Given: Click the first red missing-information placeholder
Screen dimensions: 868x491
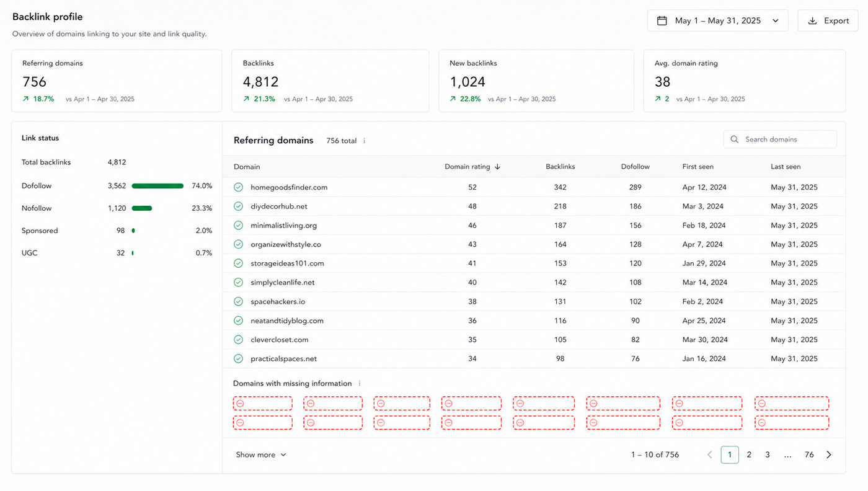Looking at the screenshot, I should (x=263, y=404).
